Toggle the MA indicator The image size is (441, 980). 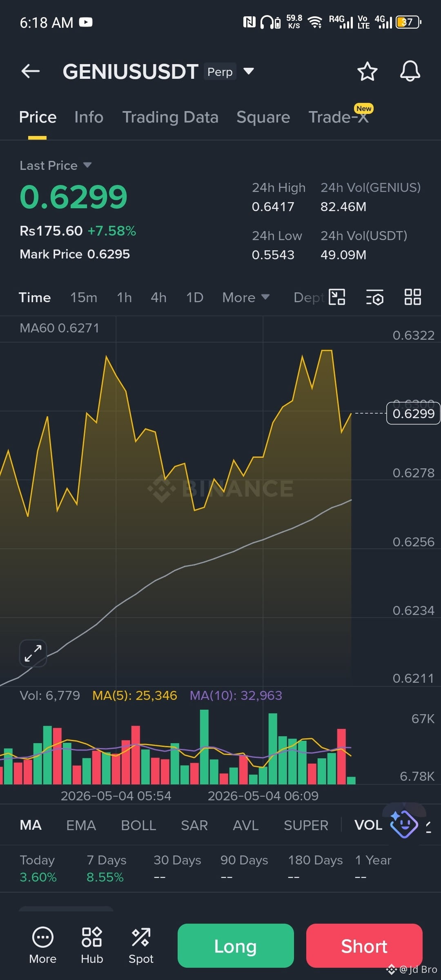click(x=31, y=825)
